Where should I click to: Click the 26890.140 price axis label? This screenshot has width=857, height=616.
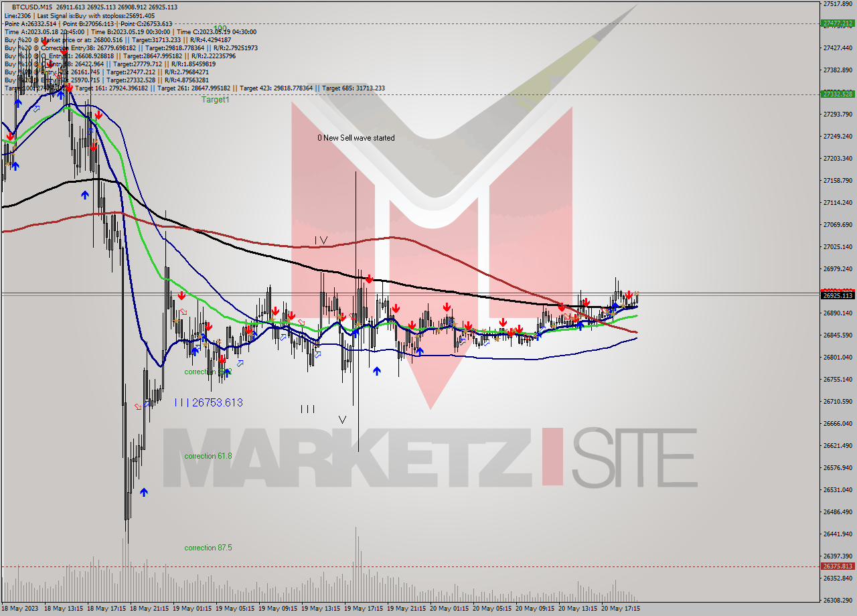(x=838, y=313)
